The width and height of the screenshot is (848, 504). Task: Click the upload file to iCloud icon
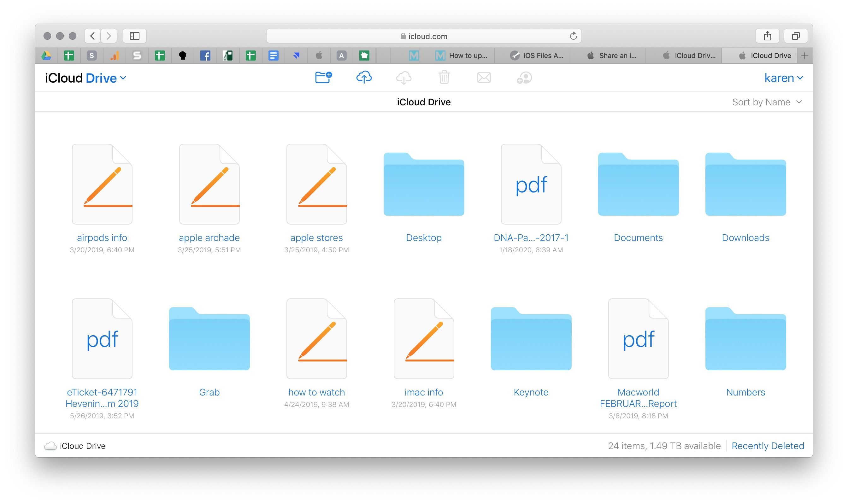tap(364, 77)
